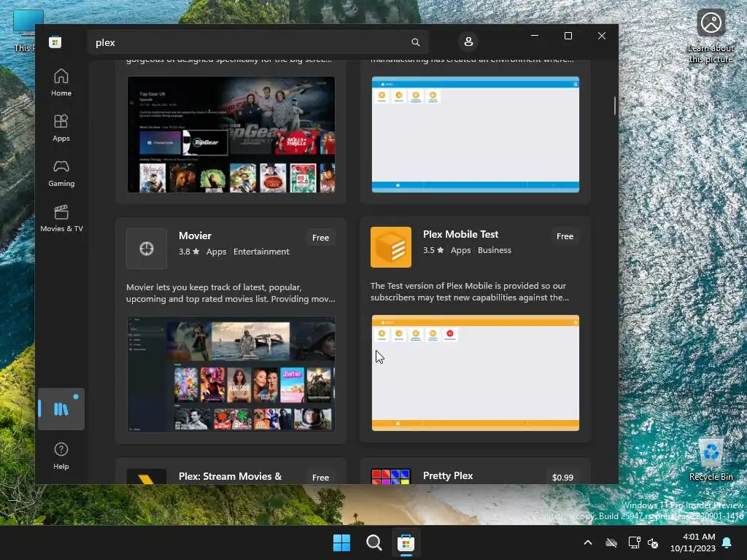Open the clock showing 4:01 AM
The height and width of the screenshot is (560, 747).
[693, 542]
